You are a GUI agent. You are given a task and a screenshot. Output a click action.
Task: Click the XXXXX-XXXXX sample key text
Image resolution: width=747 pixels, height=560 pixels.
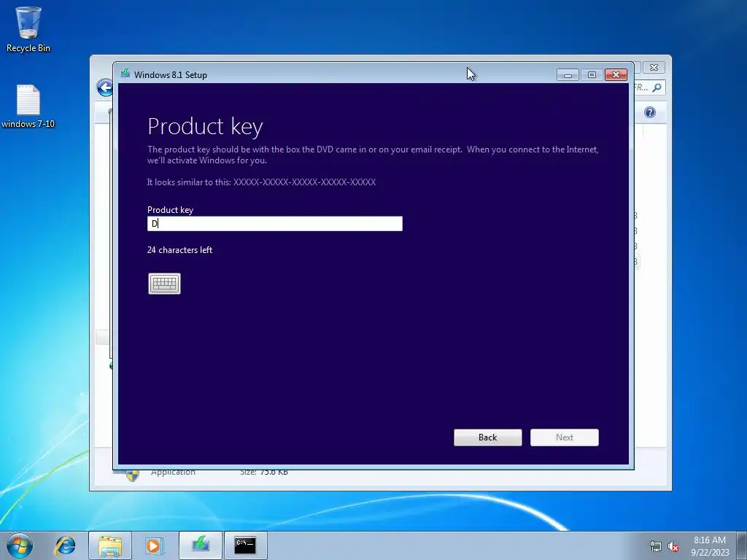(304, 182)
